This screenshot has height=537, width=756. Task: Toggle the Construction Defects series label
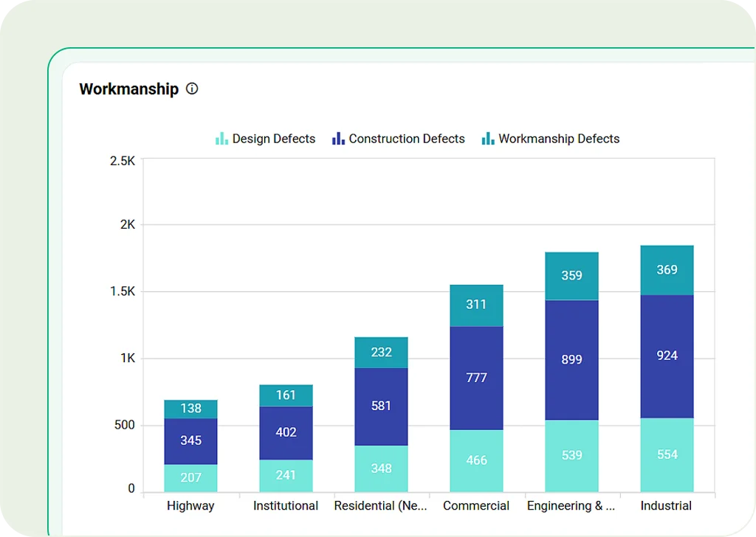point(407,139)
